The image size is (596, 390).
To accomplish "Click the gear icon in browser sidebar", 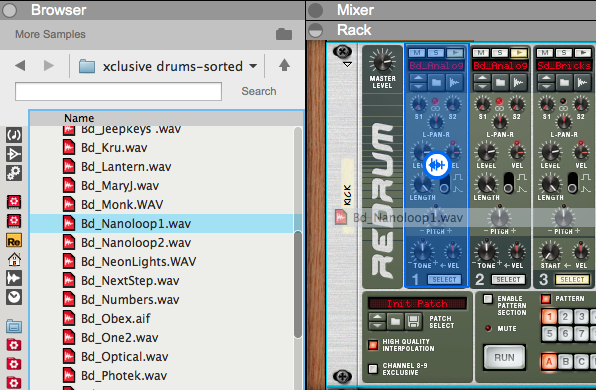I will pos(14,173).
